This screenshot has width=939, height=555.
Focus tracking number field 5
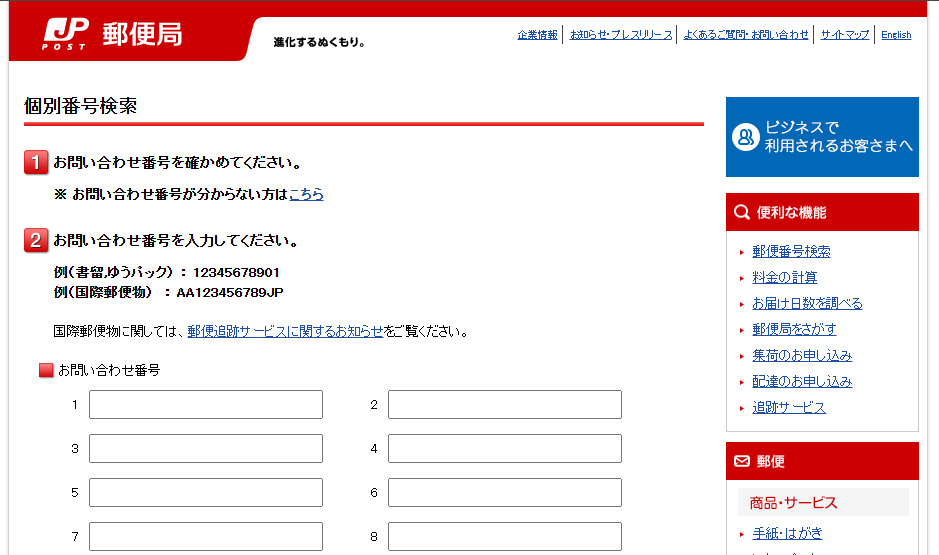pos(206,493)
